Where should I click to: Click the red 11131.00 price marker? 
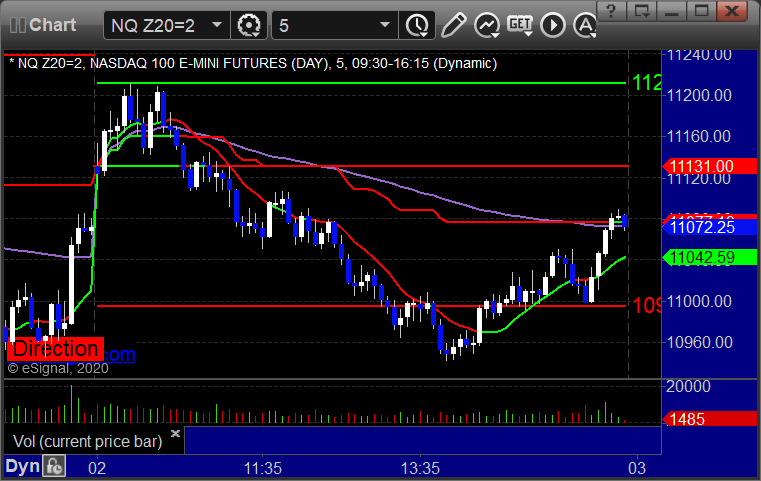click(710, 166)
